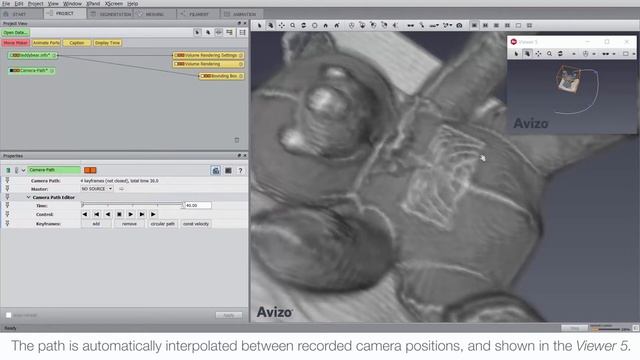Image resolution: width=640 pixels, height=360 pixels.
Task: Toggle auto-refresh checkbox at bottom of Properties
Action: [x=8, y=315]
